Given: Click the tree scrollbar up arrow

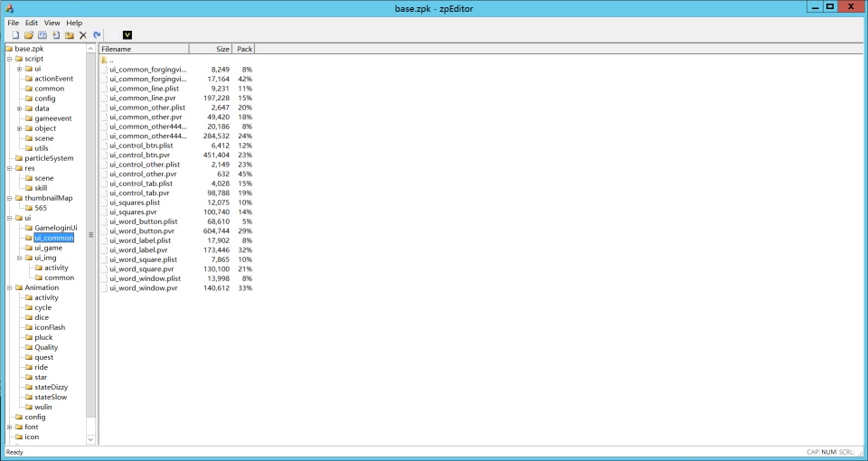Looking at the screenshot, I should (x=90, y=49).
